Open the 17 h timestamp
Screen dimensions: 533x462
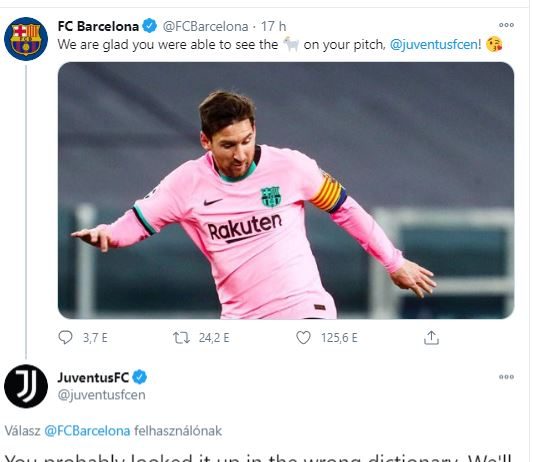click(x=273, y=26)
